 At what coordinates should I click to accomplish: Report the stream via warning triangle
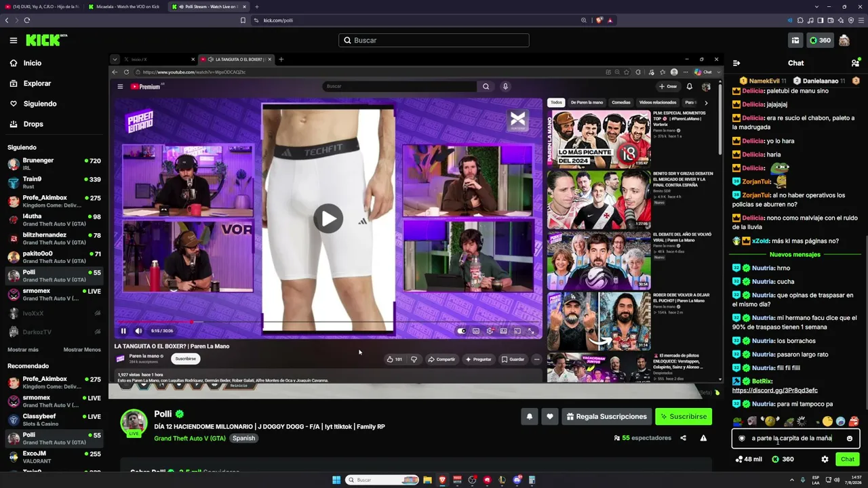coord(703,438)
